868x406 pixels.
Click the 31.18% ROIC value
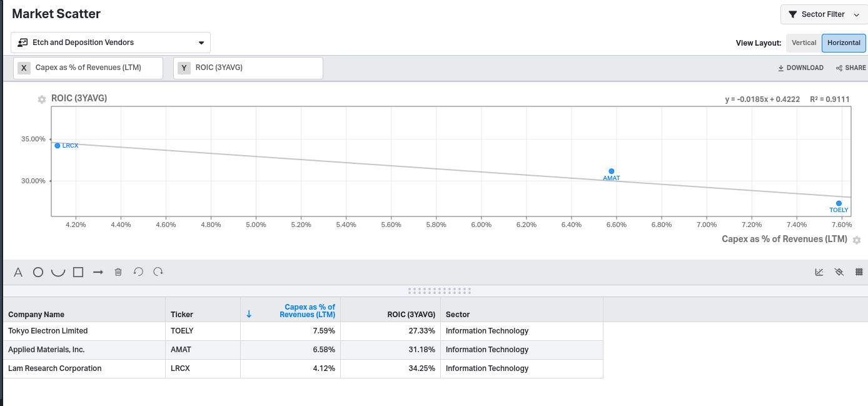422,350
